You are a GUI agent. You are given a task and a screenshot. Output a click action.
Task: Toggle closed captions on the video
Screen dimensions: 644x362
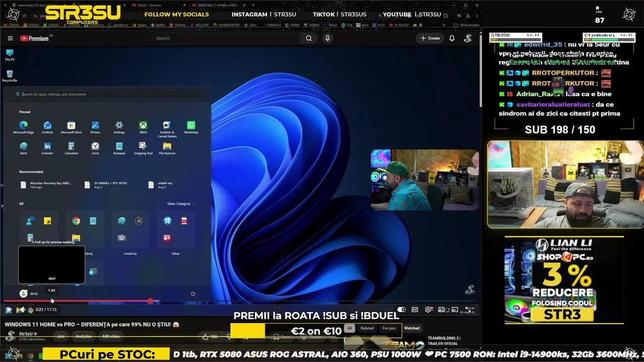415,310
